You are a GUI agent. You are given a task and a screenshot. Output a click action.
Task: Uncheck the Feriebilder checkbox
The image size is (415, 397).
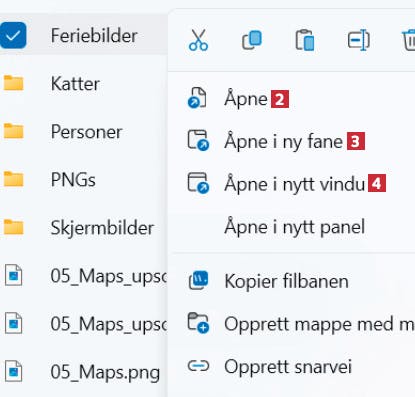(13, 35)
